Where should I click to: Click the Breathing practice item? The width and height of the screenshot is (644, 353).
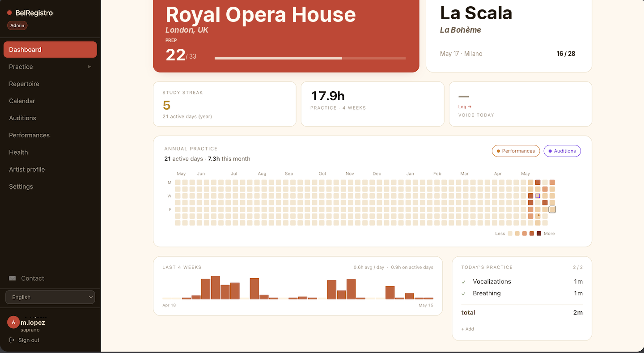coord(522,293)
